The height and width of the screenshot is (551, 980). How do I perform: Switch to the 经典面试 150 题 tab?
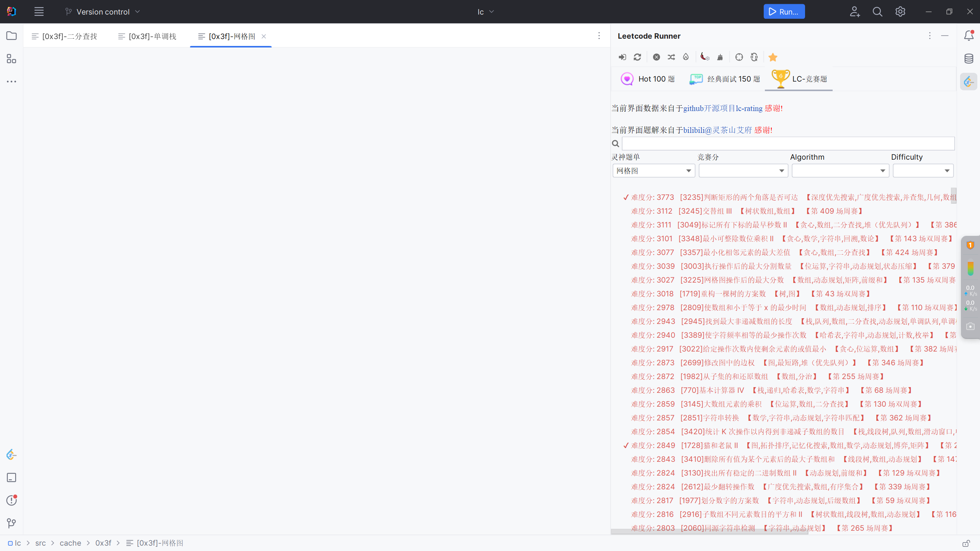click(x=725, y=79)
